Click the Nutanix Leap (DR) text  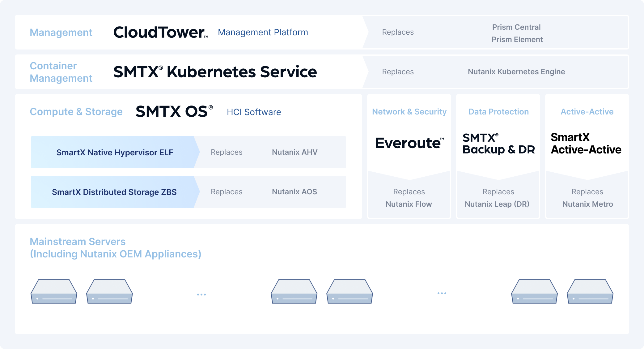pyautogui.click(x=497, y=204)
